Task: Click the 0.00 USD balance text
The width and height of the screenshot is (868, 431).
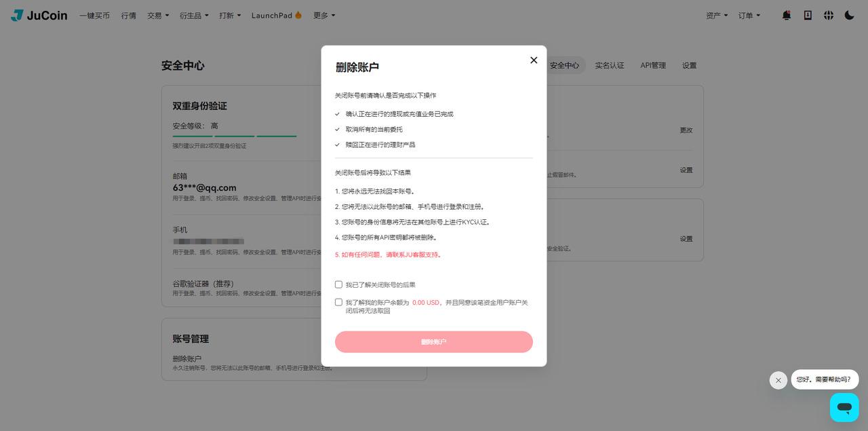Action: click(x=426, y=303)
